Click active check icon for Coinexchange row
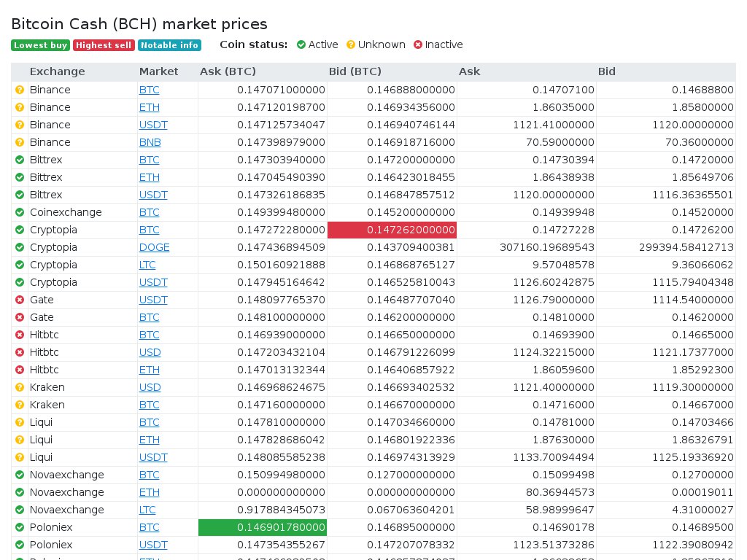Viewport: 747px width, 560px height. click(x=20, y=212)
